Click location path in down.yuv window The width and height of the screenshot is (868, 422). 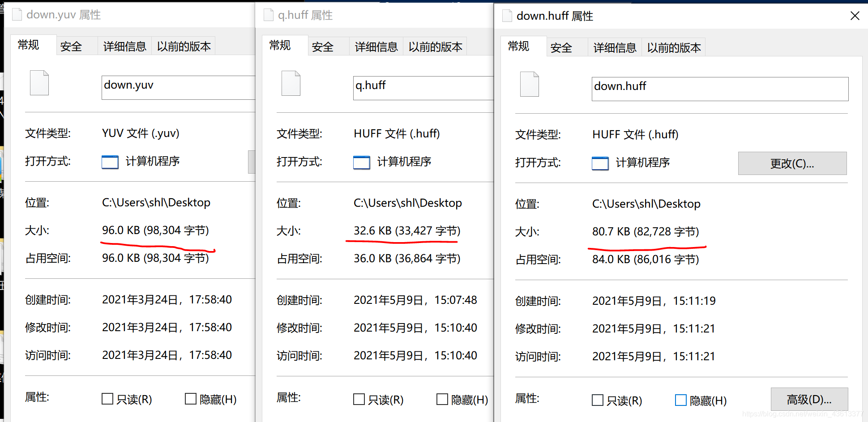pyautogui.click(x=156, y=202)
